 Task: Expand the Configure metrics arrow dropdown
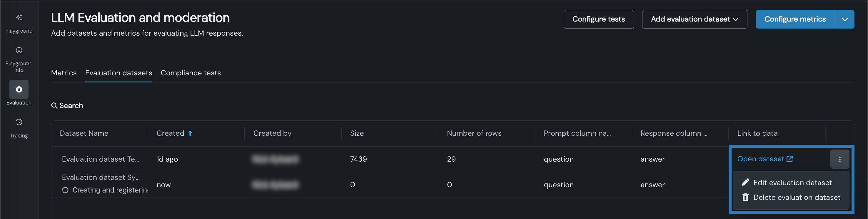point(844,19)
